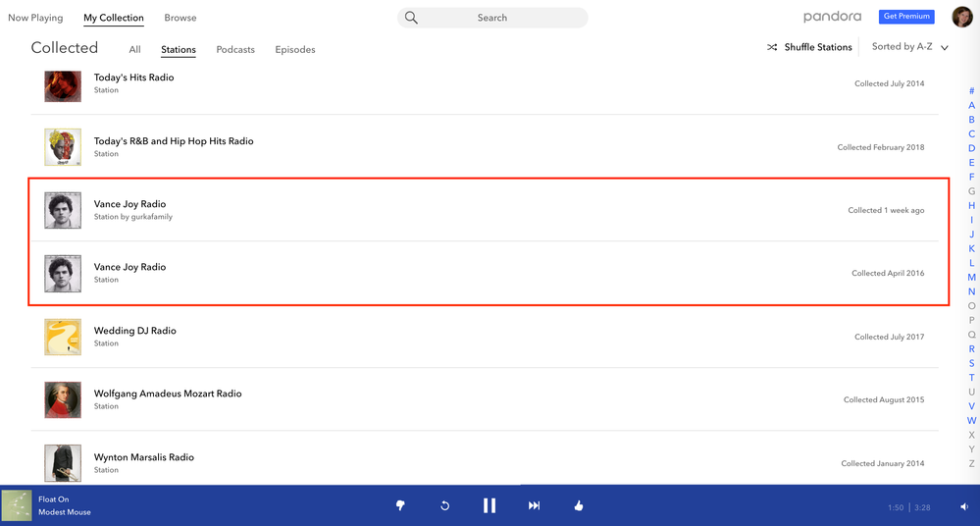Pause the current song
980x526 pixels.
click(x=490, y=505)
